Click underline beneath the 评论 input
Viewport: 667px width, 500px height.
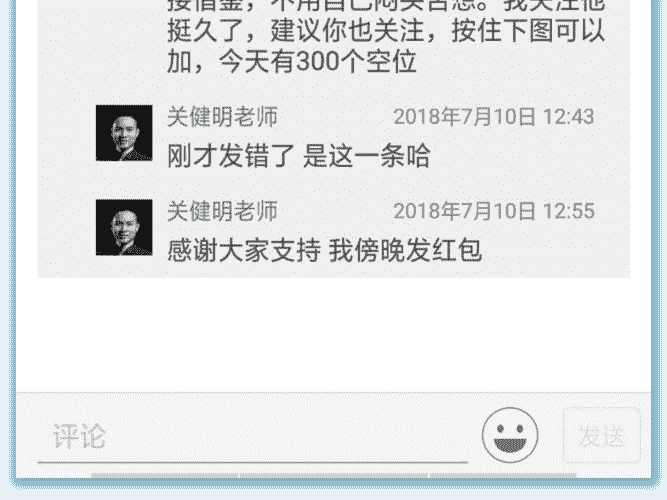[x=253, y=462]
